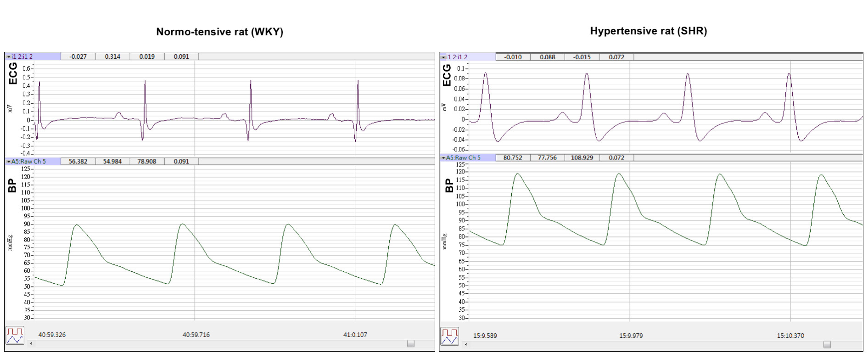Click the scroll-left arrow in the WKY panel
The height and width of the screenshot is (359, 868).
click(x=31, y=343)
